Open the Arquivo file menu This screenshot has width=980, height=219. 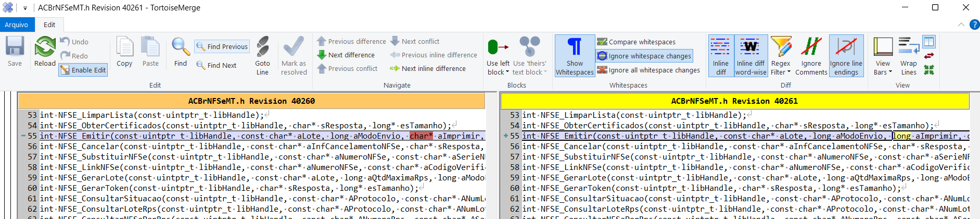coord(17,25)
